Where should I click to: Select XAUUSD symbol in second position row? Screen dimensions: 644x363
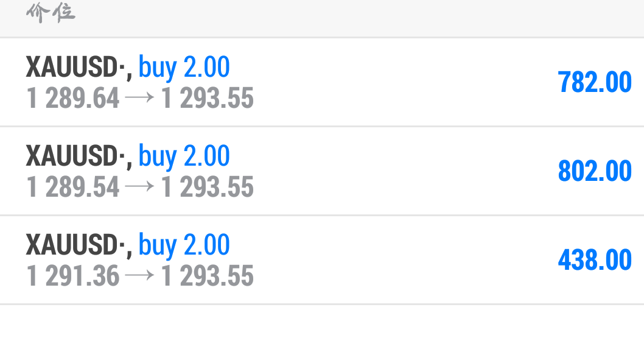pyautogui.click(x=75, y=155)
